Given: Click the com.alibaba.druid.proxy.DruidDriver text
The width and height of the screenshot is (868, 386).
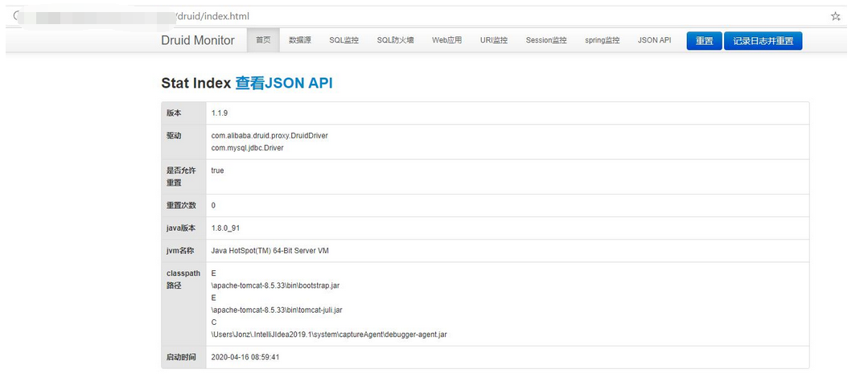Looking at the screenshot, I should tap(269, 136).
